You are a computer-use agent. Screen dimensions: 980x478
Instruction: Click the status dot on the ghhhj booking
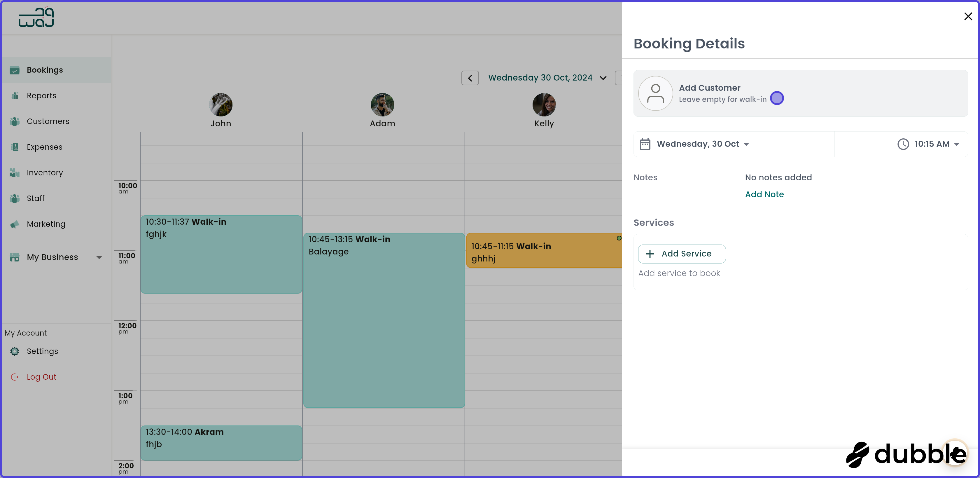coord(619,238)
